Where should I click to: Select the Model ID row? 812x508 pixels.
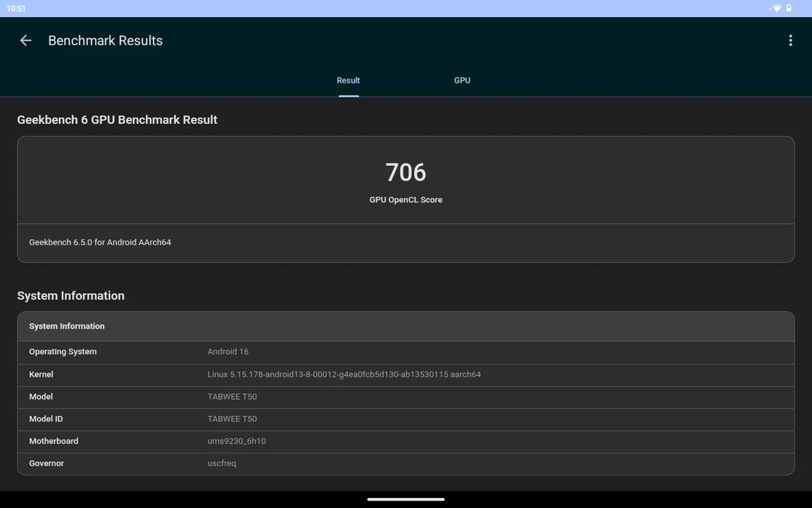[406, 419]
